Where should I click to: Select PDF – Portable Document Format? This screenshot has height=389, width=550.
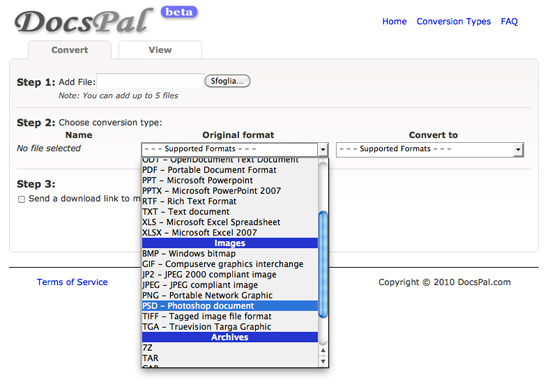230,170
